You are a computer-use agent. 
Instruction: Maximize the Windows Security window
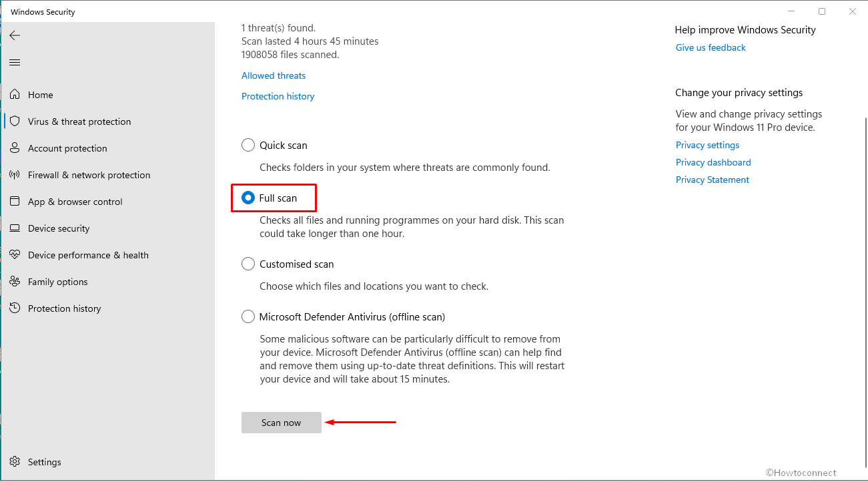point(822,11)
